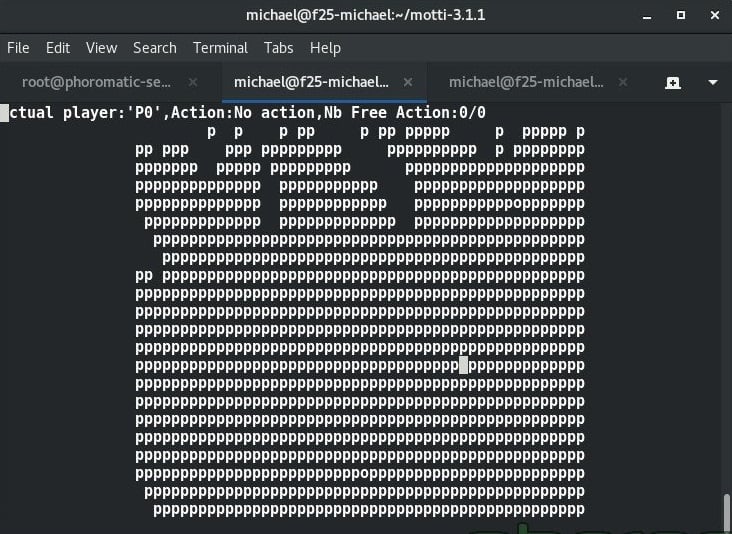The height and width of the screenshot is (534, 732).
Task: Open the Tabs menu
Action: click(x=279, y=47)
